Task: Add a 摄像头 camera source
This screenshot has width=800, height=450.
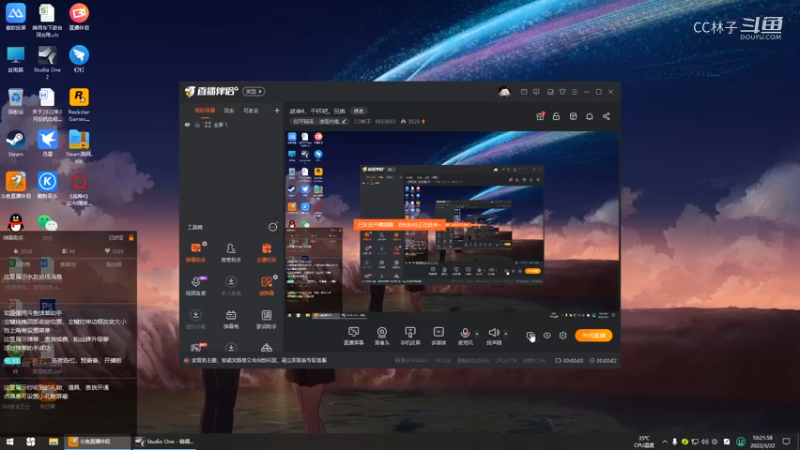Action: (x=382, y=336)
